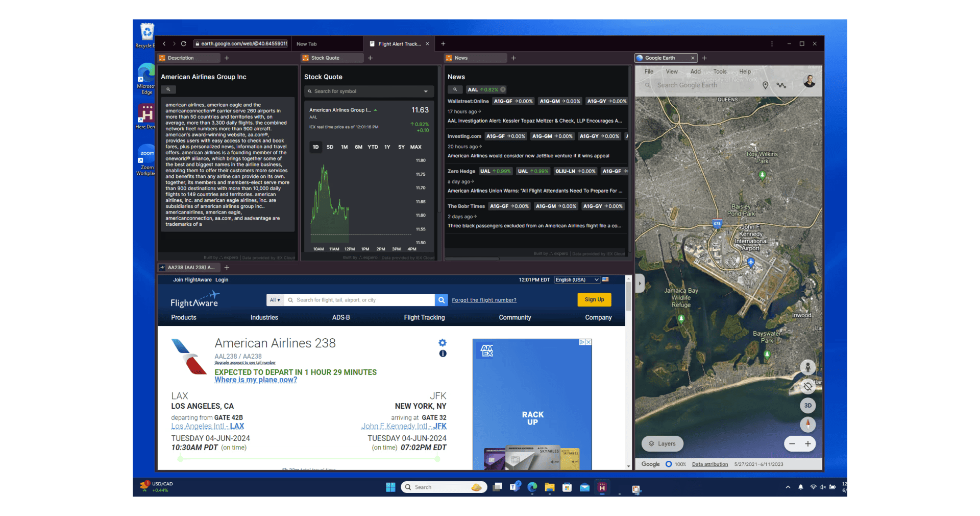The image size is (980, 516).
Task: Click the magnifier icon in the Description panel
Action: 168,89
